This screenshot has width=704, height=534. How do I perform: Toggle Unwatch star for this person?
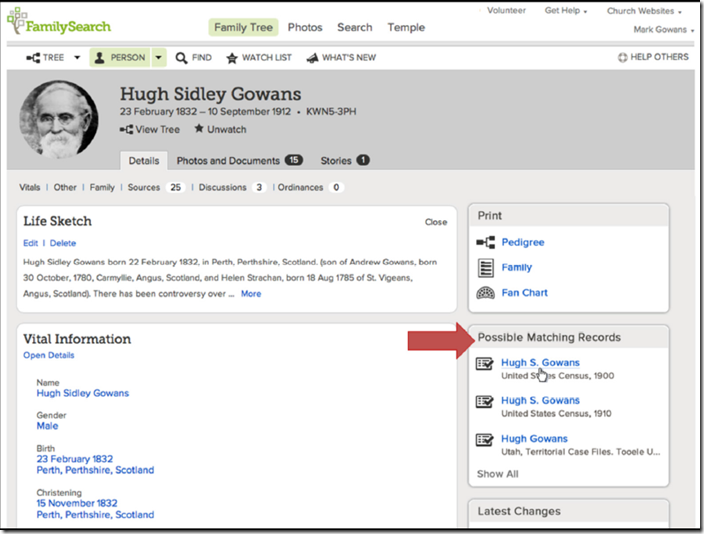pos(199,129)
